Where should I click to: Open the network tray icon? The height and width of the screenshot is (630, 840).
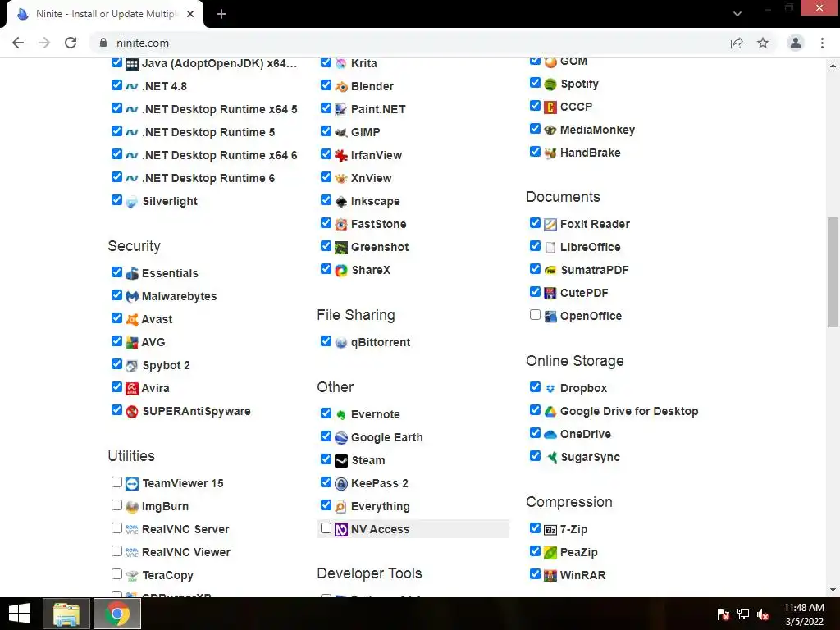pyautogui.click(x=743, y=614)
